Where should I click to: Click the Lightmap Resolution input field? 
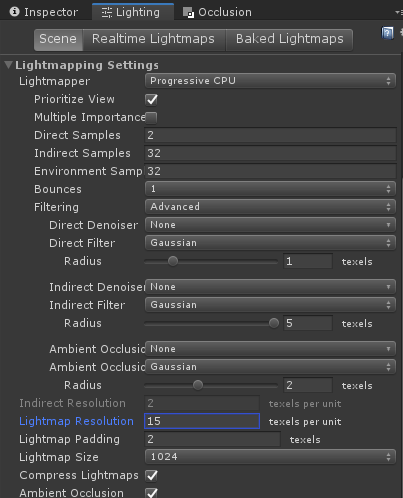[x=202, y=421]
